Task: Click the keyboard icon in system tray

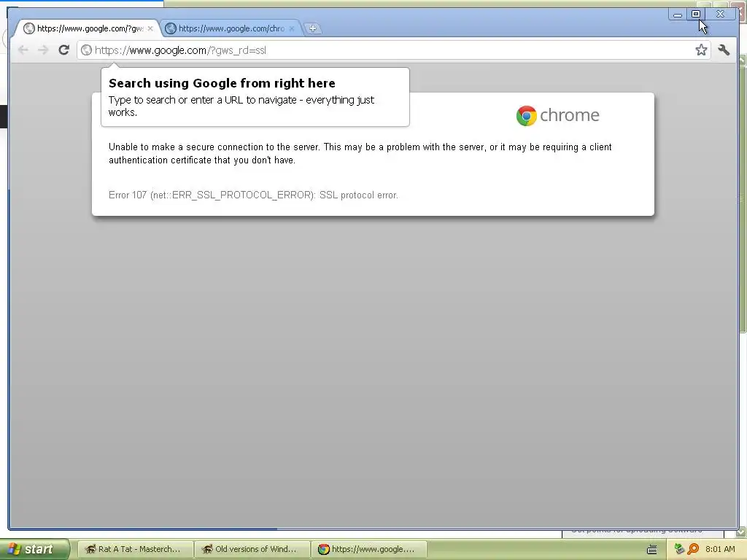Action: [x=651, y=550]
